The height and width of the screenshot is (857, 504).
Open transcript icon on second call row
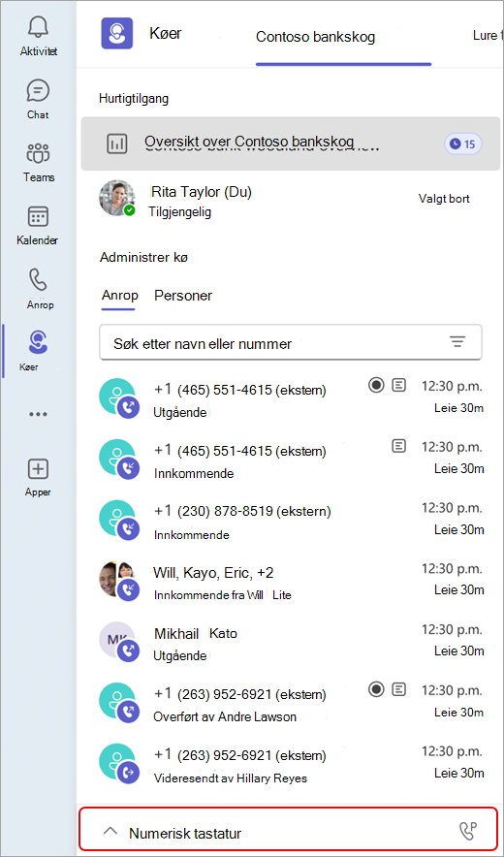click(x=399, y=447)
